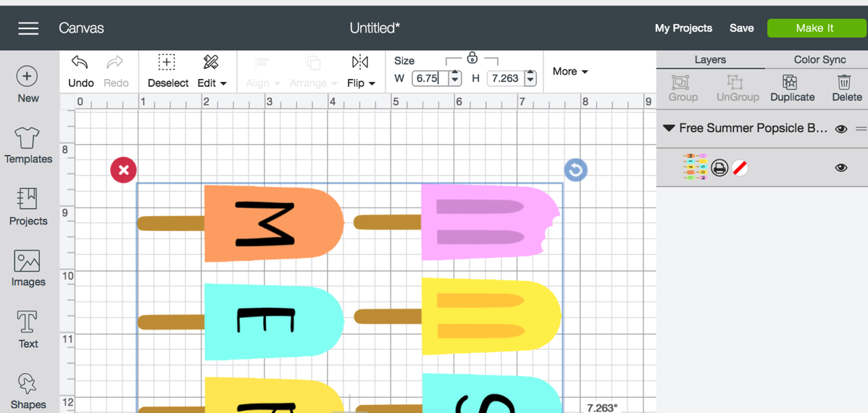This screenshot has height=413, width=868.
Task: Click the printer linetype icon in the layer
Action: [x=719, y=167]
